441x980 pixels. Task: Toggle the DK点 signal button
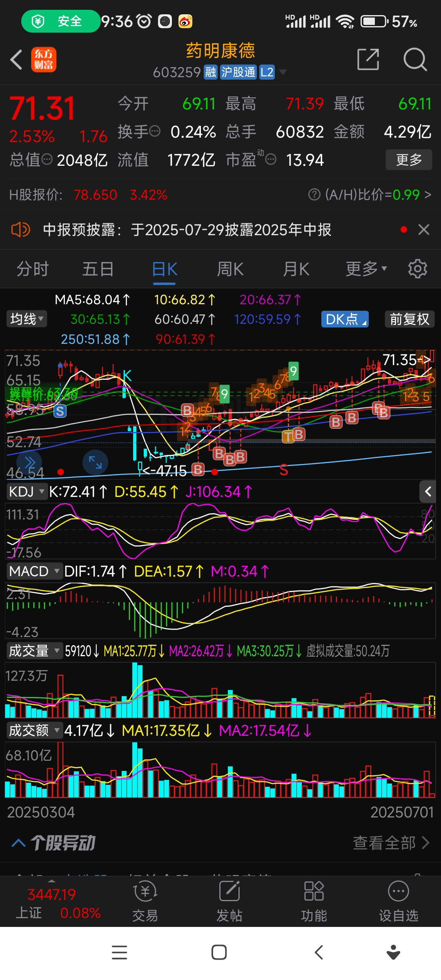pos(345,319)
